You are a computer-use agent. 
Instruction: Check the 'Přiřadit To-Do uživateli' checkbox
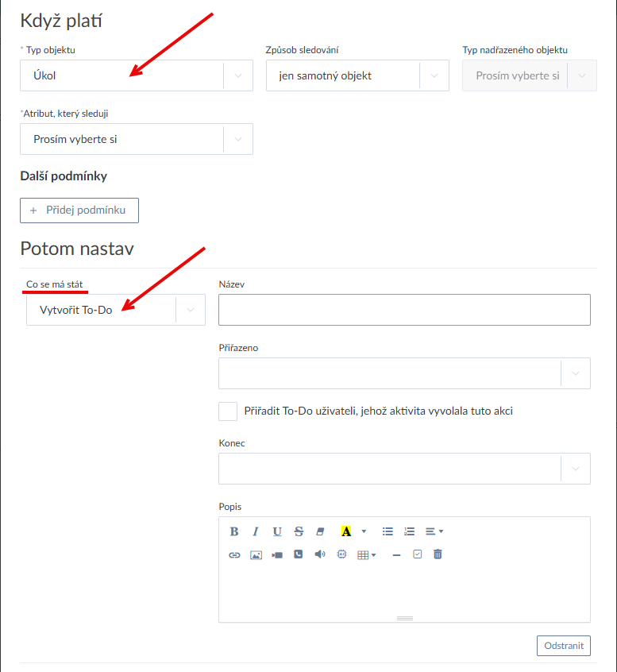pos(228,411)
